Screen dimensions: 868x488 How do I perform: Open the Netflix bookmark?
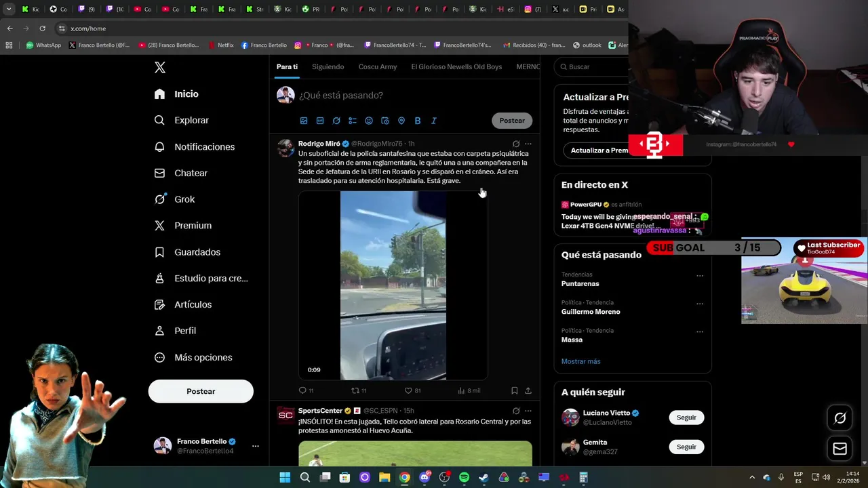[220, 45]
